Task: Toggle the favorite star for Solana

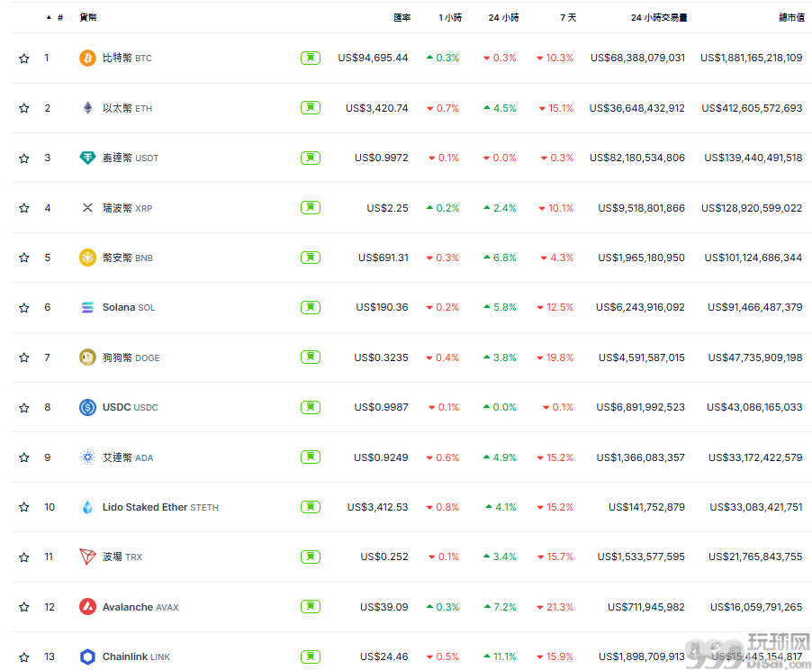Action: 23,308
